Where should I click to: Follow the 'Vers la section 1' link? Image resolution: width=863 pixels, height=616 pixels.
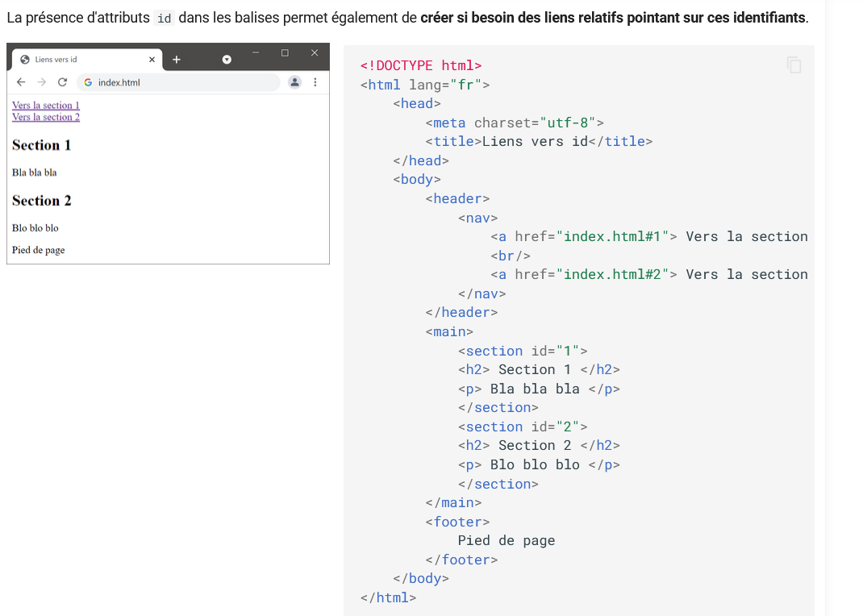click(x=46, y=106)
